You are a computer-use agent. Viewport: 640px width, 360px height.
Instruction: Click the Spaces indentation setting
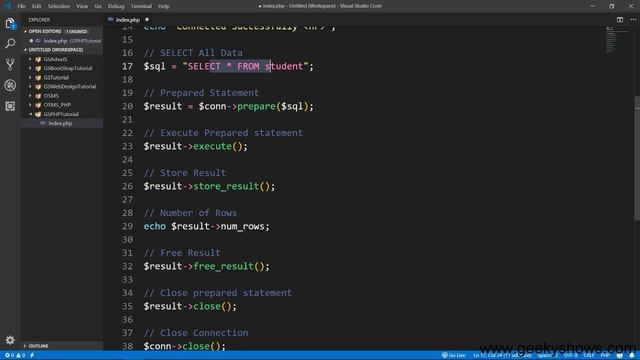[547, 355]
